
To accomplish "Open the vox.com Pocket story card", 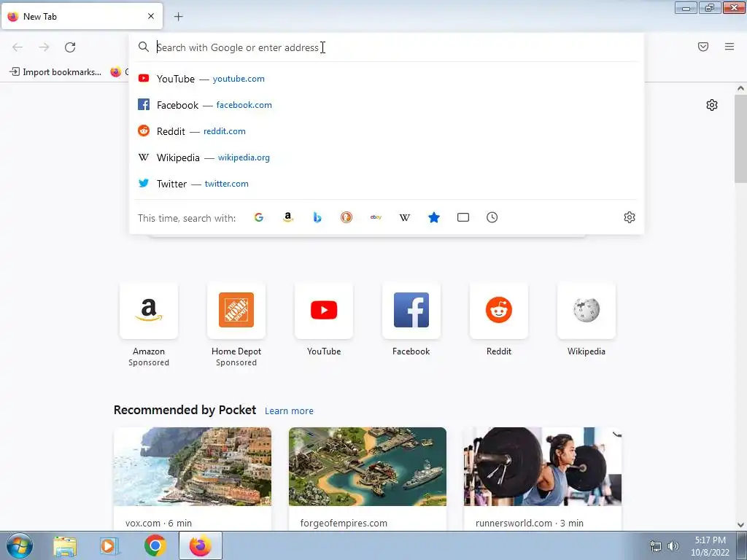I will pos(193,478).
